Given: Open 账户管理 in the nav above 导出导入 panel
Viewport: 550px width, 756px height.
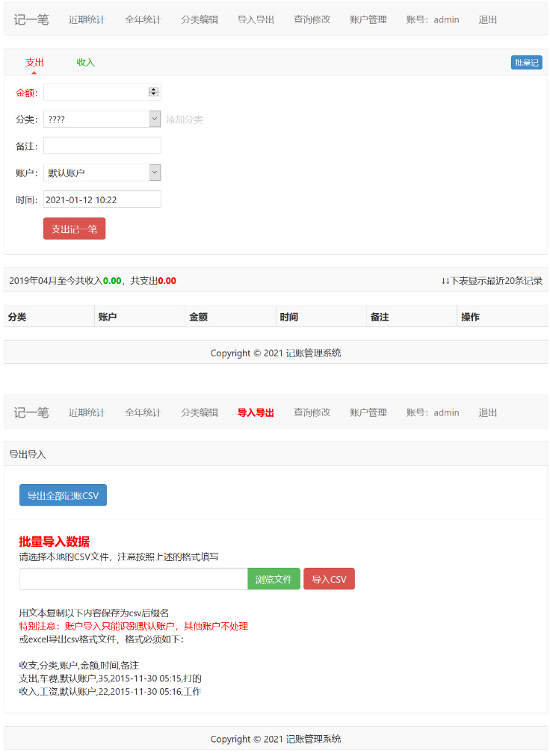Looking at the screenshot, I should pos(368,412).
